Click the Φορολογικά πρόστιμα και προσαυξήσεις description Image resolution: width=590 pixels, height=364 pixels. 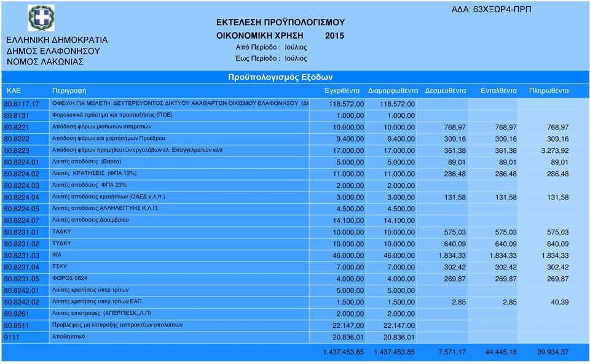[x=112, y=115]
